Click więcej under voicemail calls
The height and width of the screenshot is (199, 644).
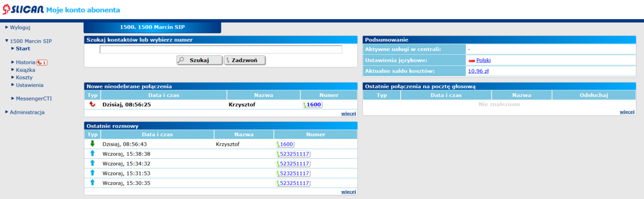pyautogui.click(x=627, y=112)
